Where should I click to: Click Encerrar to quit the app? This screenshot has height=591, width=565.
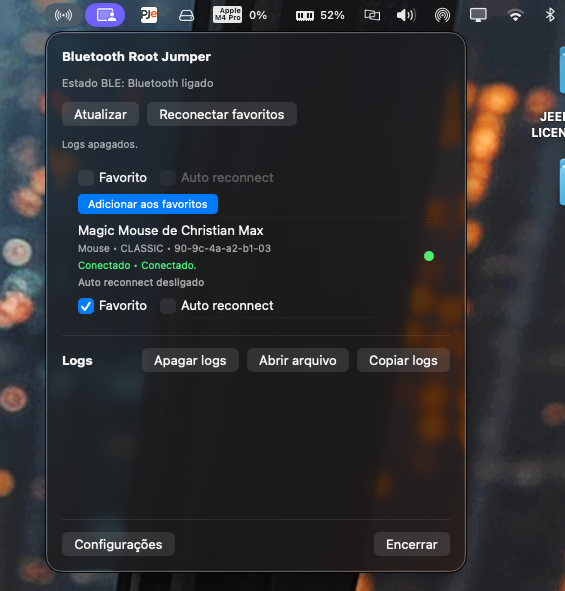click(x=412, y=544)
